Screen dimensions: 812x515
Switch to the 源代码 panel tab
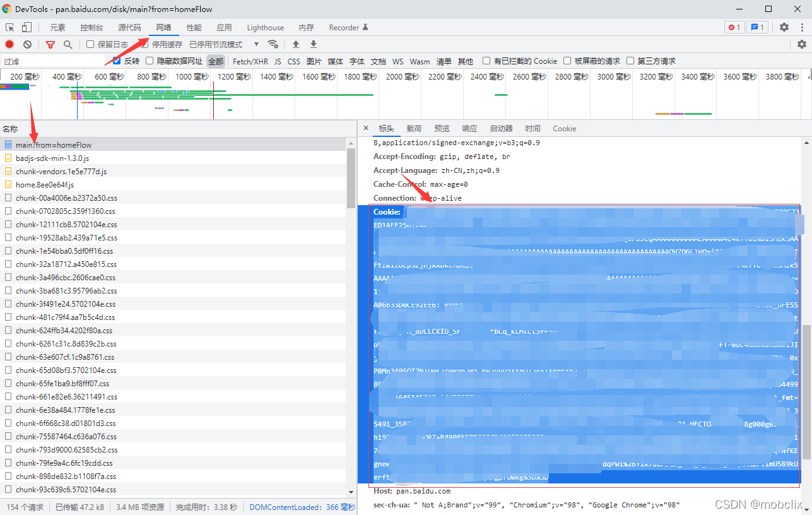click(x=129, y=27)
